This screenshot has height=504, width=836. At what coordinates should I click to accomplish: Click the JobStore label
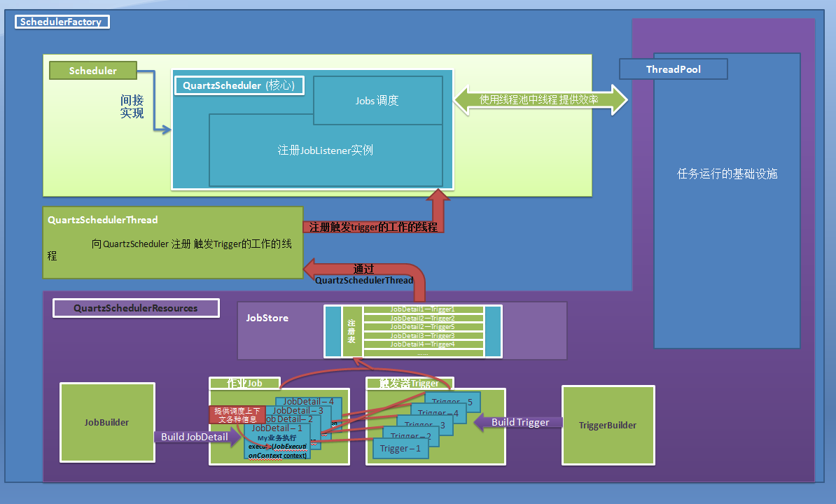(x=267, y=318)
